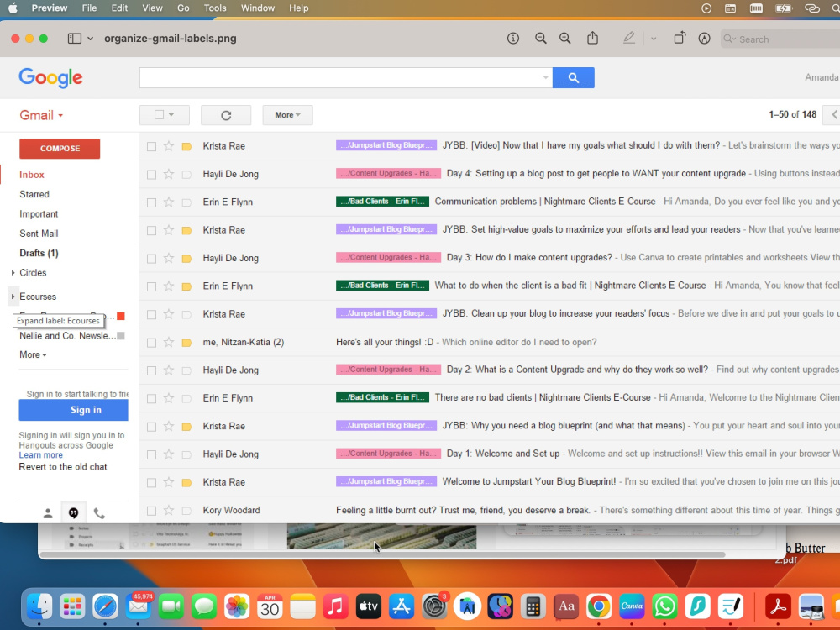This screenshot has height=630, width=840.
Task: Open the Go menu
Action: [183, 8]
